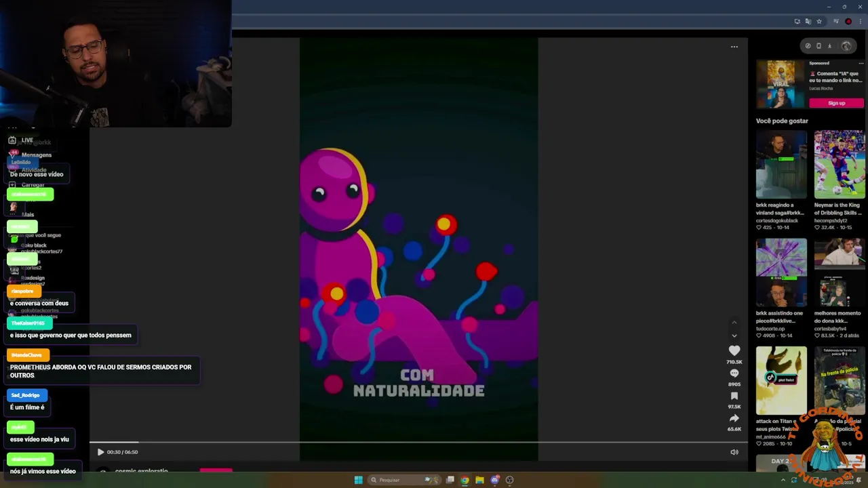Open the profile avatar in top pill
The width and height of the screenshot is (868, 488).
tap(846, 46)
